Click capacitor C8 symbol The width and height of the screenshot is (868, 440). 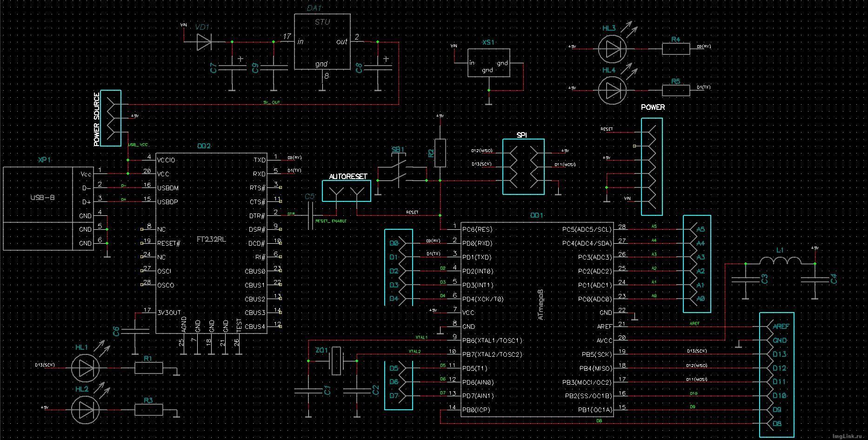pos(377,68)
